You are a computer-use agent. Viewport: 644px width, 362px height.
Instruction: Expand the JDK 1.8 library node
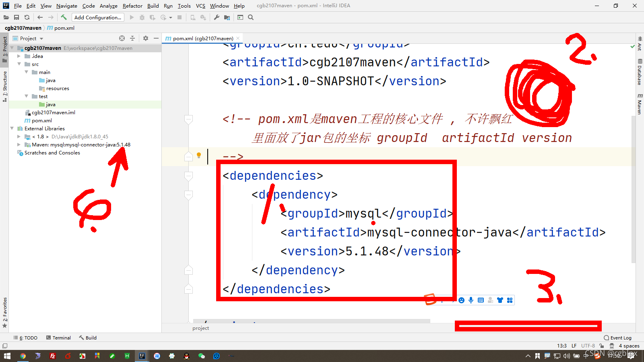(19, 136)
